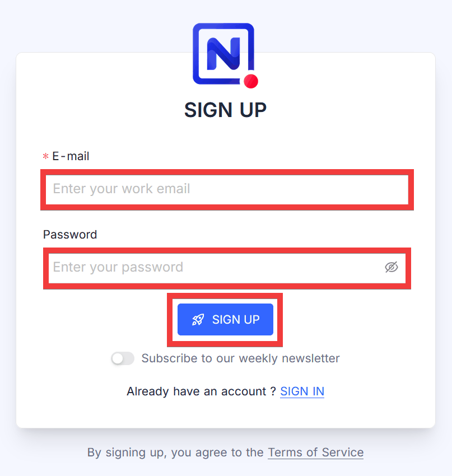Open the Terms of Service link
The image size is (452, 476).
coord(315,452)
